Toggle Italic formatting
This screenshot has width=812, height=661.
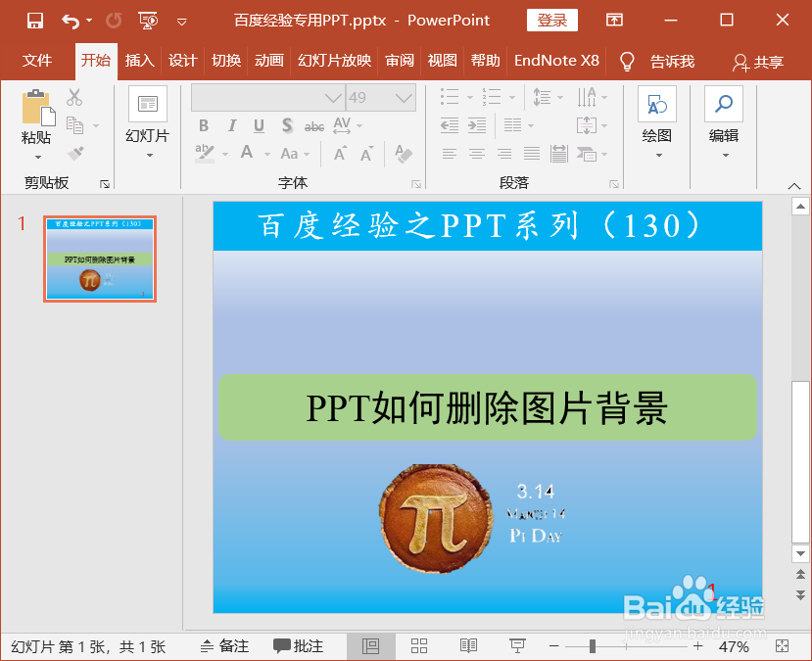(232, 125)
